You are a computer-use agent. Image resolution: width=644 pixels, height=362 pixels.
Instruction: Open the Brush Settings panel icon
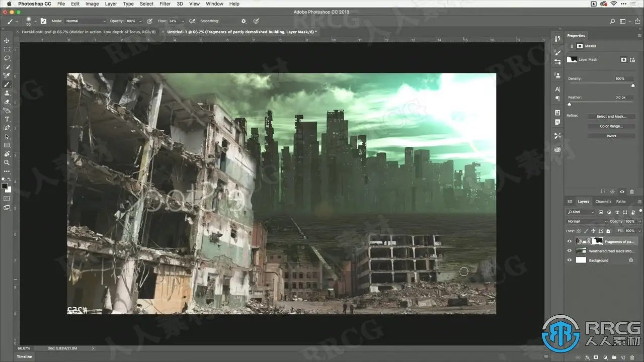[557, 52]
